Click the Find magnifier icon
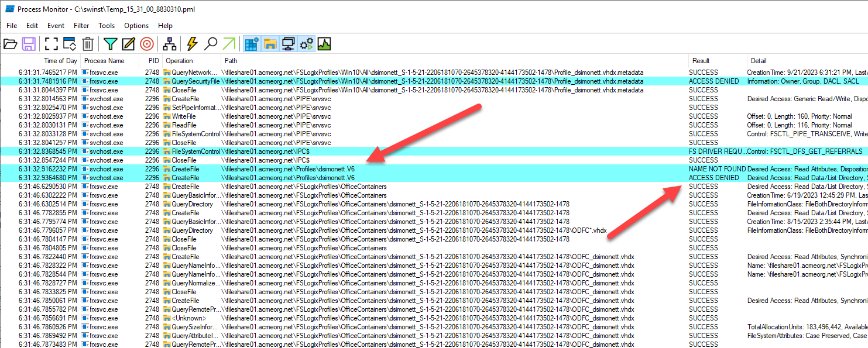868x348 pixels. coord(211,43)
